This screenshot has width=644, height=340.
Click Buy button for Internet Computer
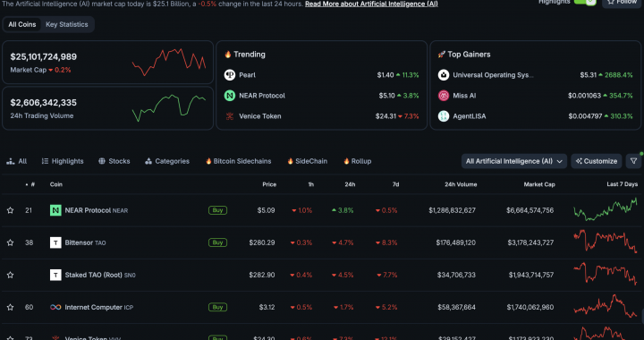point(217,307)
